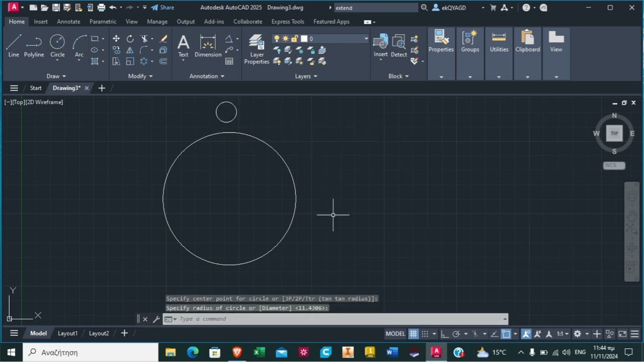Click the Erase tool icon
Screen dimensions: 644x362
pyautogui.click(x=163, y=39)
